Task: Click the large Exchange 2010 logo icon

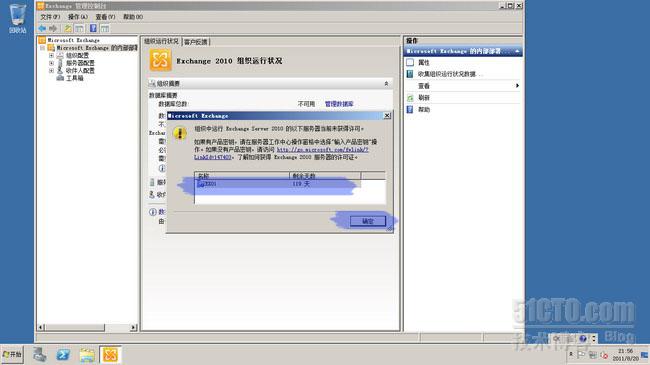Action: click(x=160, y=61)
